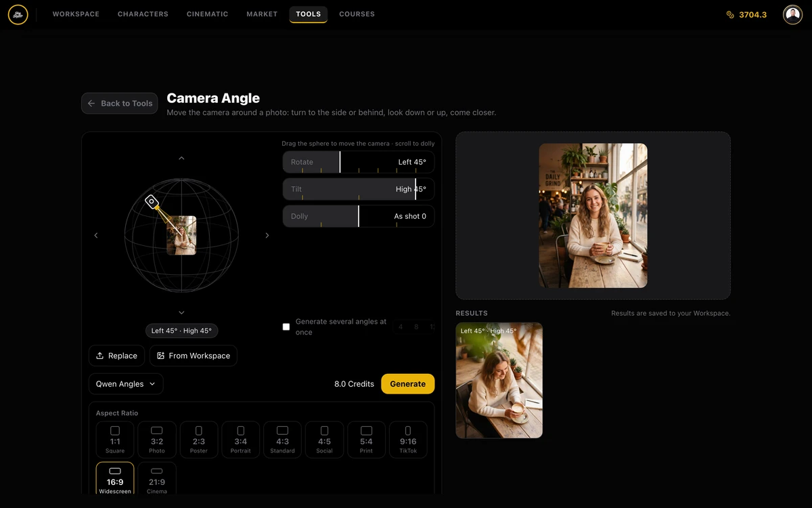Select 21:9 Cinema aspect ratio

click(x=157, y=479)
